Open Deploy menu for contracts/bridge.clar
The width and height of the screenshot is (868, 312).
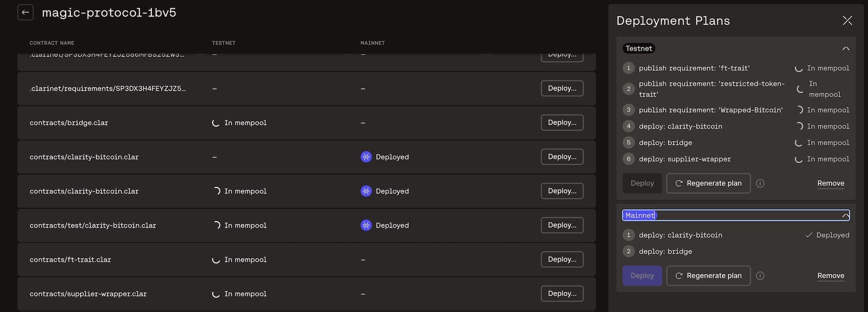click(562, 123)
